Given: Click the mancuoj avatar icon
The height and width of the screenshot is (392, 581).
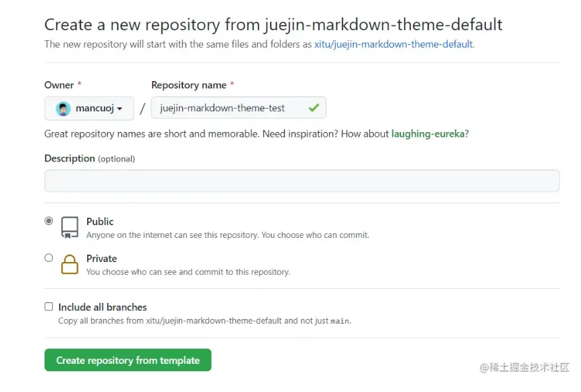Looking at the screenshot, I should 63,109.
